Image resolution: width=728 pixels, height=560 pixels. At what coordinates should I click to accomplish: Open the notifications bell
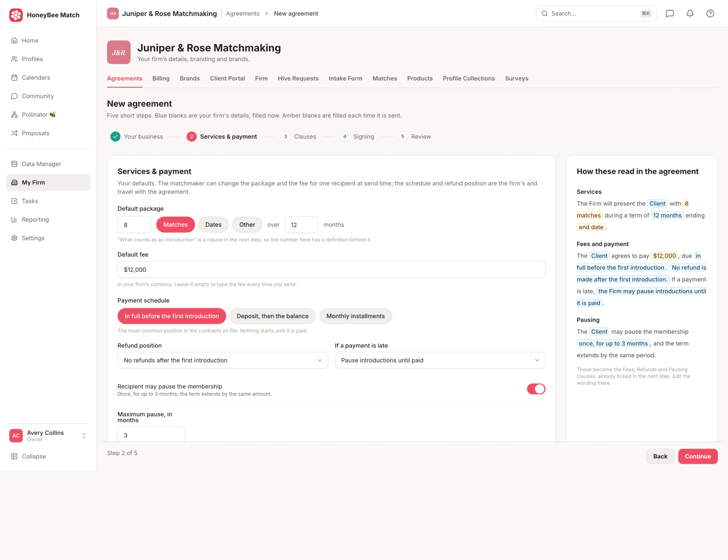coord(690,13)
